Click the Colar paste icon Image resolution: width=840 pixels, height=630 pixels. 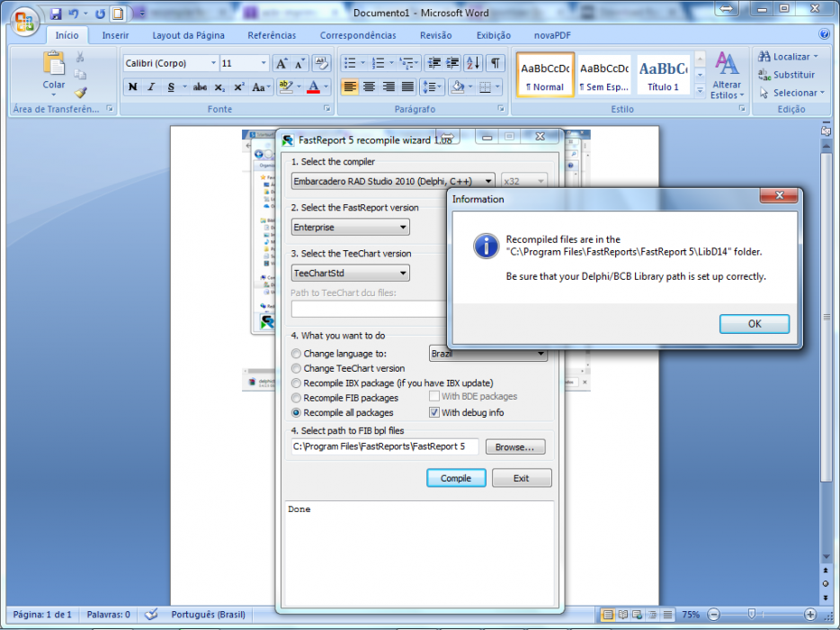coord(54,63)
